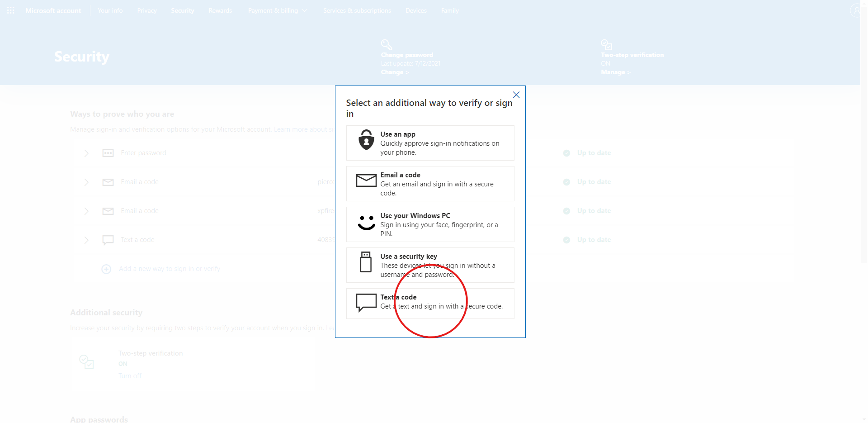The height and width of the screenshot is (423, 868).
Task: Choose the Use your Windows PC option
Action: (430, 224)
